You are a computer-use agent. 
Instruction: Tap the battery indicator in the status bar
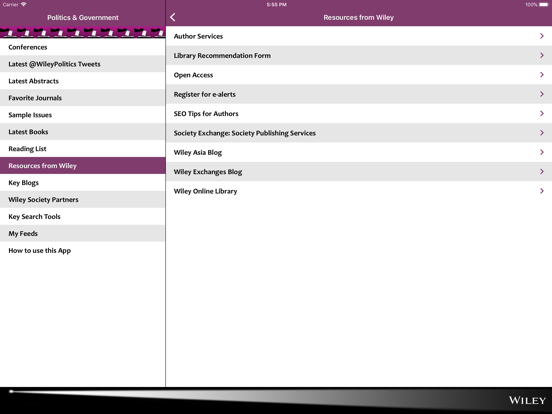point(544,5)
